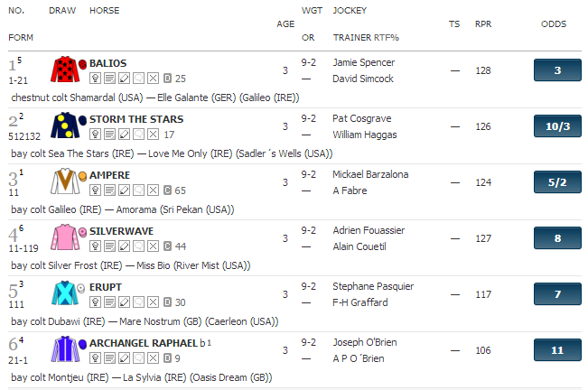The image size is (588, 390).
Task: Click the pencil icon under Archangel Raphael
Action: 124,358
